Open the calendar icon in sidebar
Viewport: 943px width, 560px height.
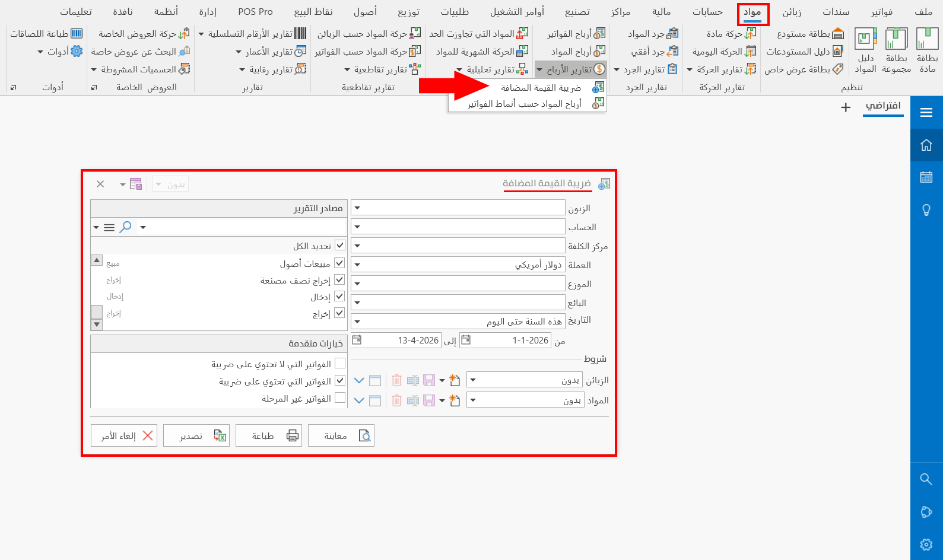pyautogui.click(x=926, y=177)
